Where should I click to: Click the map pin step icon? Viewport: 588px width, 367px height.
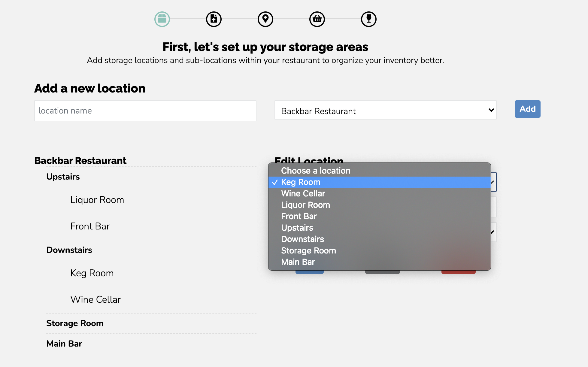(265, 19)
